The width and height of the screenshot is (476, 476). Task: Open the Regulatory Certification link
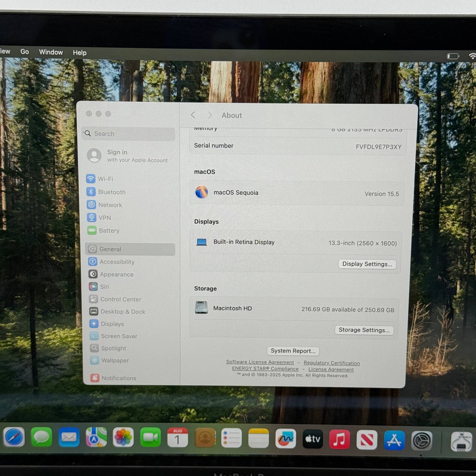click(332, 363)
